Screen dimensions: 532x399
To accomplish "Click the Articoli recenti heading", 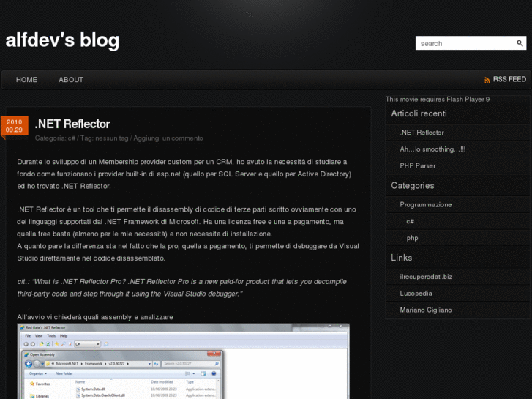I will click(419, 113).
